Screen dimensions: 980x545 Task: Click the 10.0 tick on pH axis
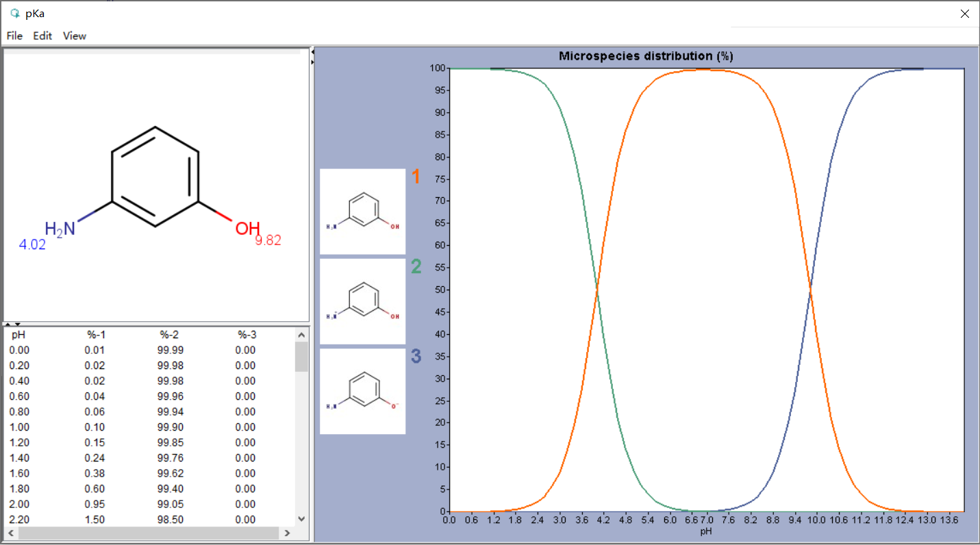817,520
